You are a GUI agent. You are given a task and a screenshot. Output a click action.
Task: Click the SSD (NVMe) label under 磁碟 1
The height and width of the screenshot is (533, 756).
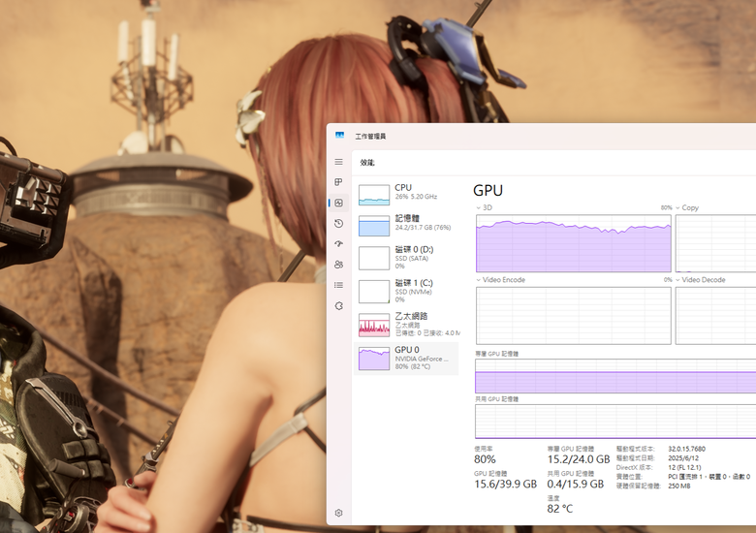[413, 292]
